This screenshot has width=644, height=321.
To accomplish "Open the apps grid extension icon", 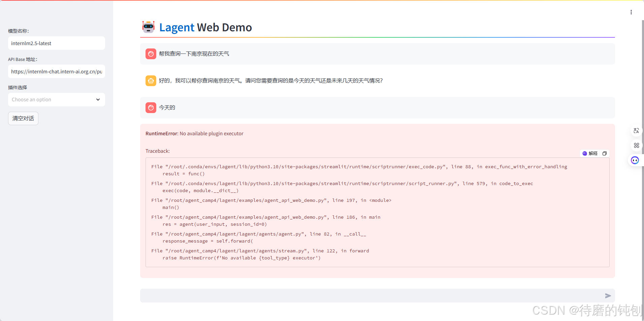I will [x=636, y=145].
